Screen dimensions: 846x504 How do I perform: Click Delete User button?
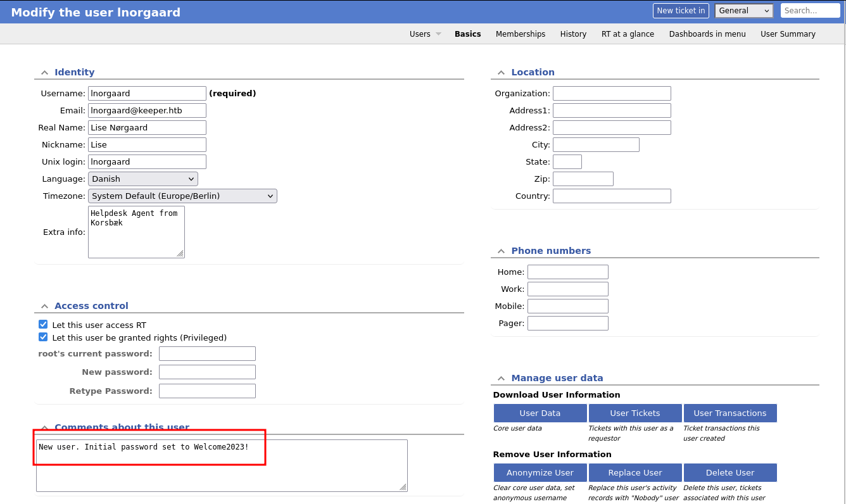[730, 473]
